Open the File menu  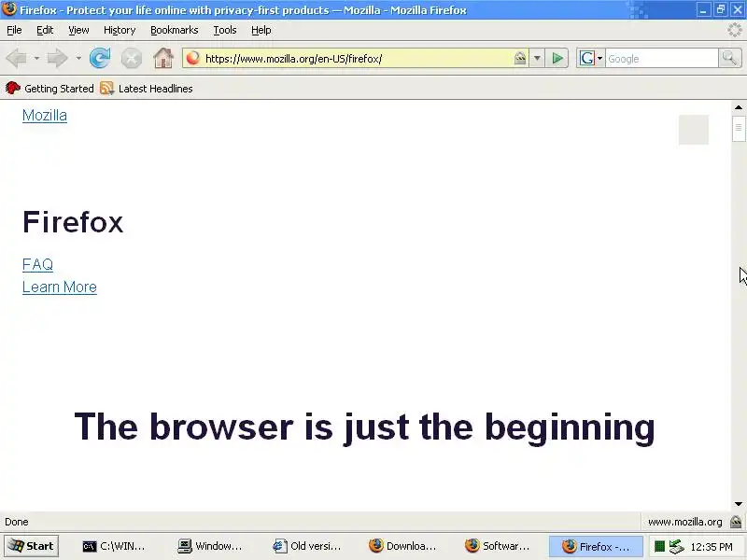click(x=14, y=30)
